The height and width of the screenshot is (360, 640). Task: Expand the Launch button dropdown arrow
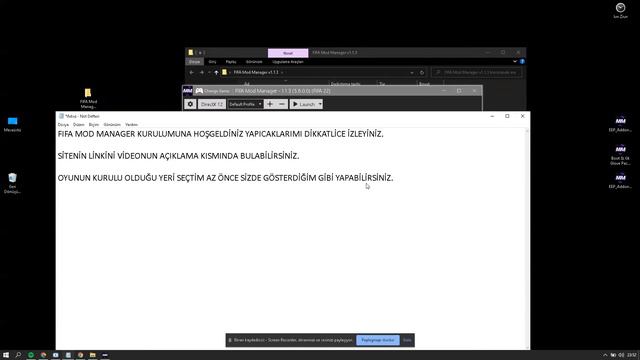pyautogui.click(x=320, y=104)
